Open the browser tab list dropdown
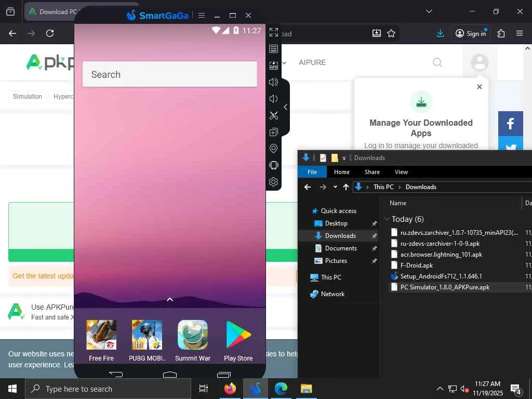Screen dimensions: 532x399 [429, 11]
